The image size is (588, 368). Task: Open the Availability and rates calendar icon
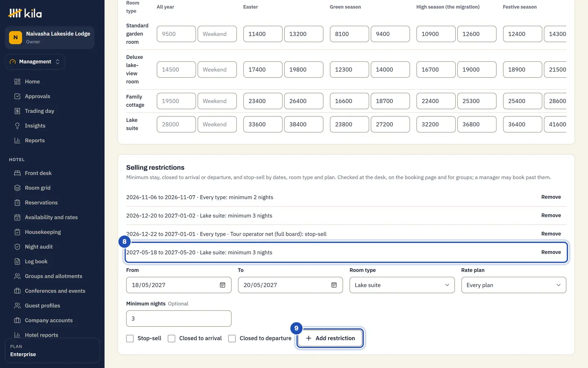click(x=17, y=218)
